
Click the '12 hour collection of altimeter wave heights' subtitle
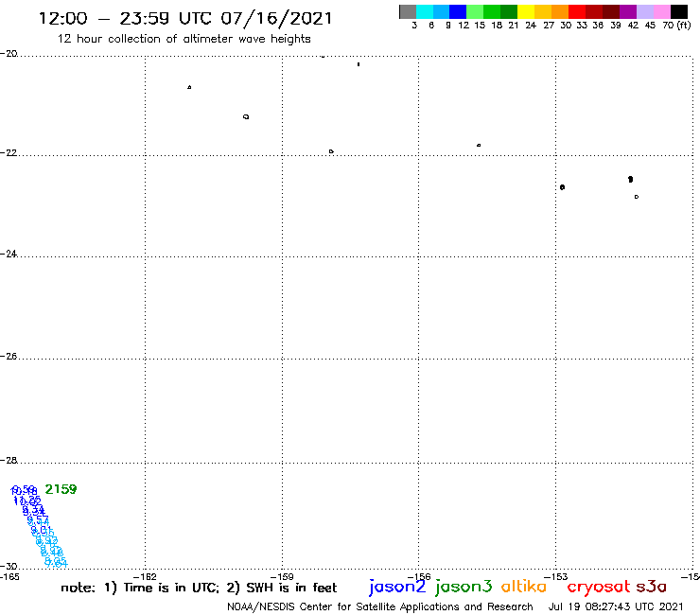pyautogui.click(x=184, y=39)
